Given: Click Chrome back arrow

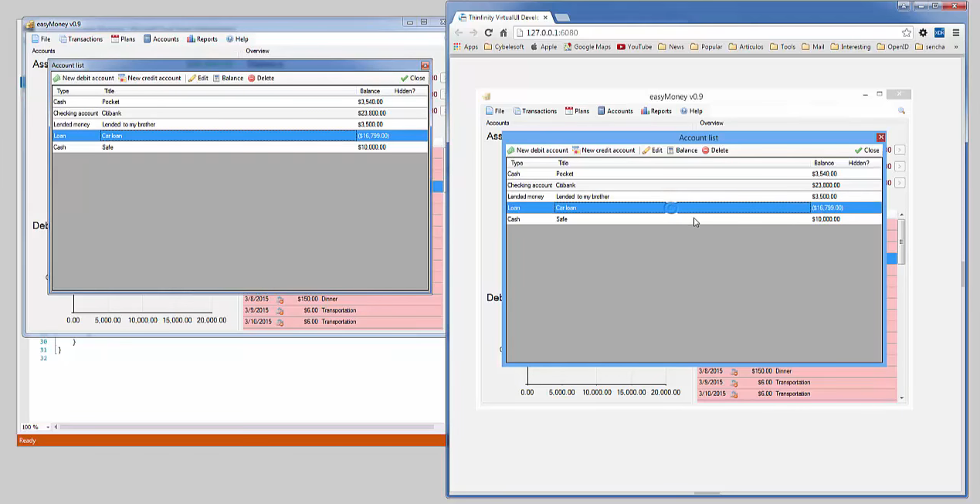Looking at the screenshot, I should tap(459, 32).
